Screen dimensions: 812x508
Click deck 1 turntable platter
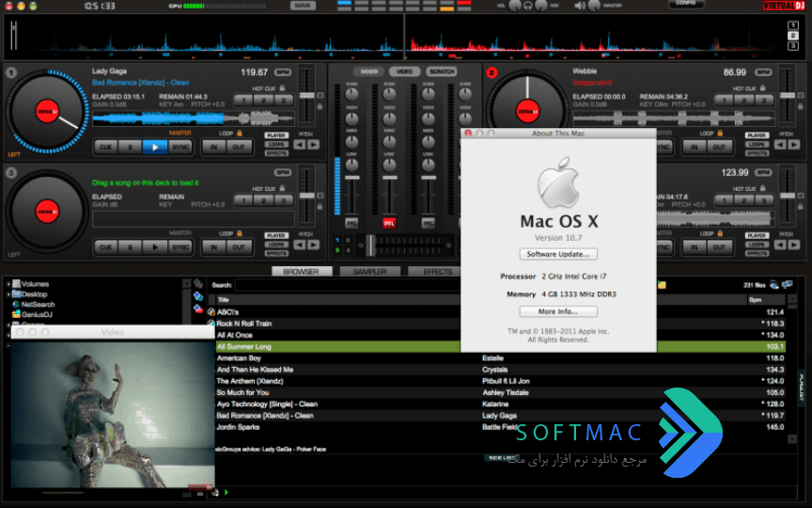point(47,111)
